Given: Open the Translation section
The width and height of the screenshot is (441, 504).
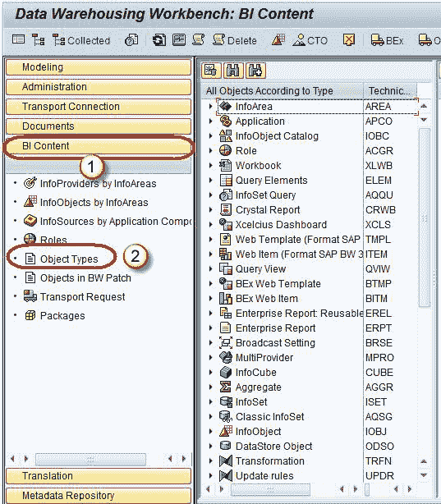Looking at the screenshot, I should point(99,476).
